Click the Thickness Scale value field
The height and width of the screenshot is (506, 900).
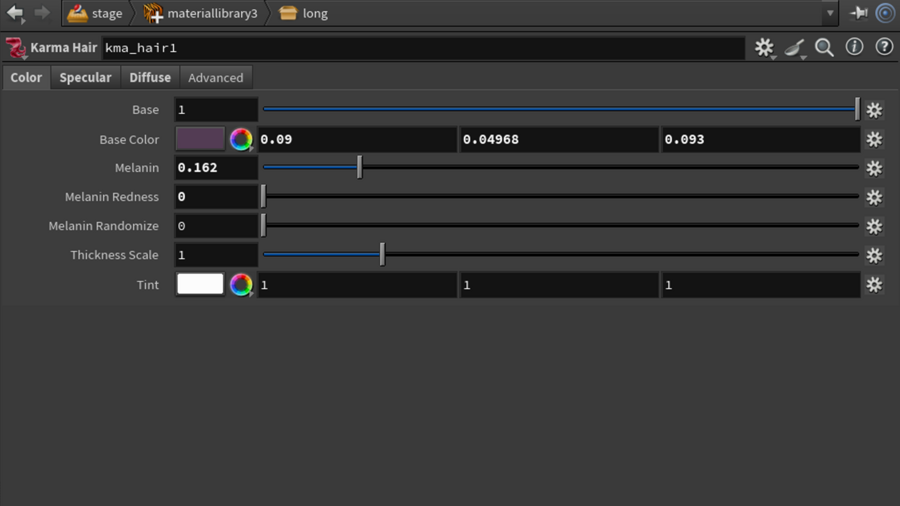(x=216, y=255)
